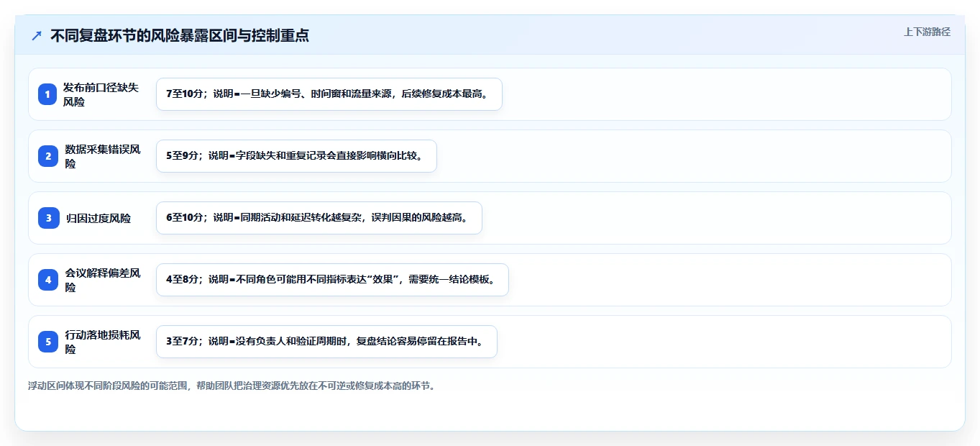The width and height of the screenshot is (980, 446).
Task: Open the 6至10分 description box
Action: [x=319, y=218]
